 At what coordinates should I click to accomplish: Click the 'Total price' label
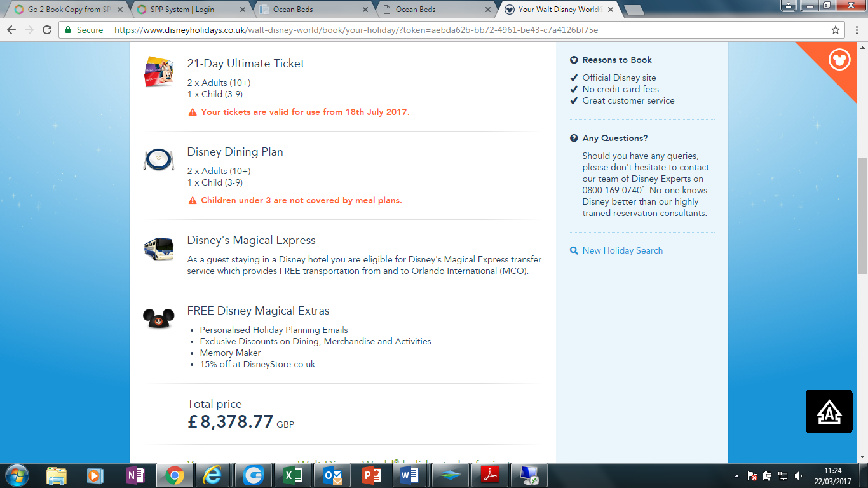[x=214, y=404]
